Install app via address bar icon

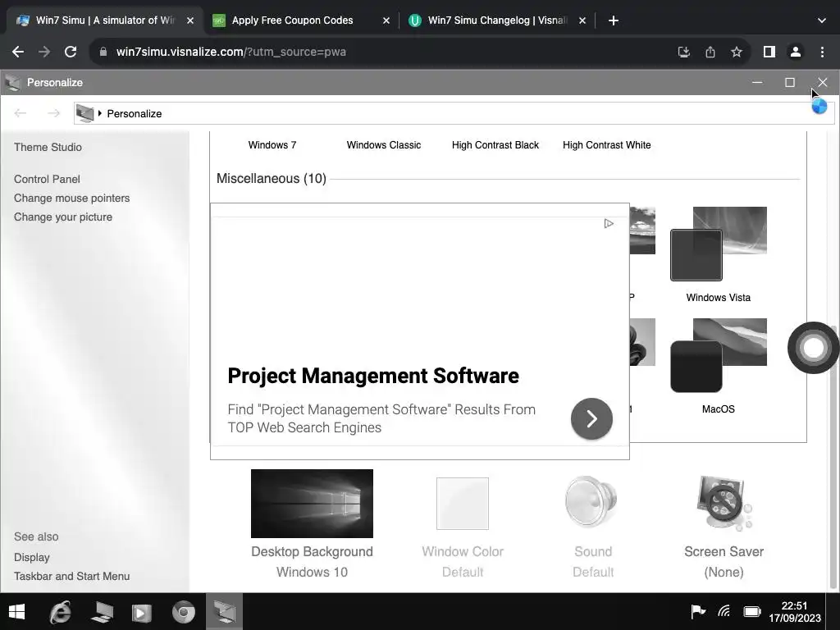[683, 52]
